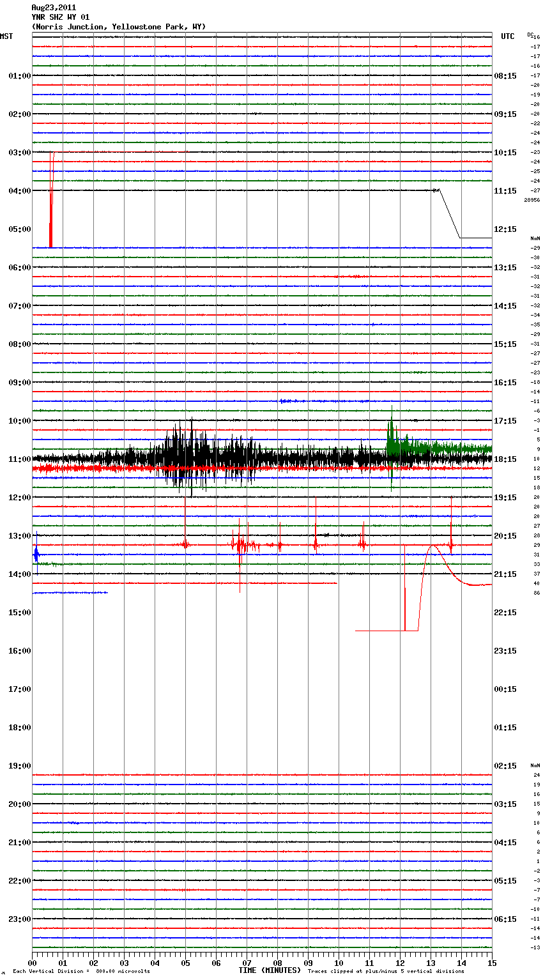Select "Each Vertical Division = 800.00 microvolts" note
This screenshot has height=980, width=543.
pyautogui.click(x=81, y=972)
